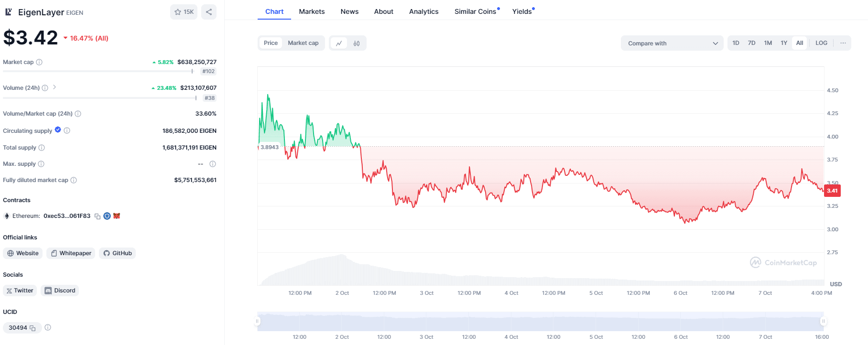Show info tooltip for Volume/Market cap (24h)

pos(78,114)
